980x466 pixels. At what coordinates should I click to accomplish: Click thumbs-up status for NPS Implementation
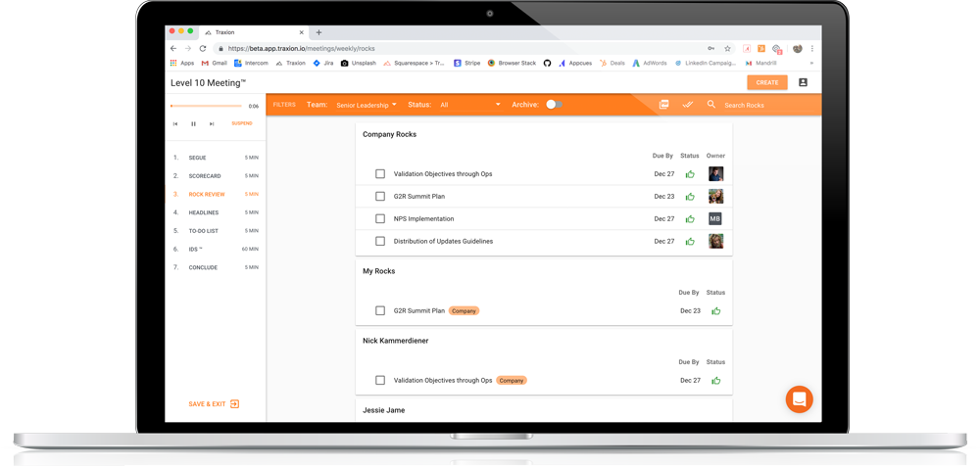(x=690, y=219)
